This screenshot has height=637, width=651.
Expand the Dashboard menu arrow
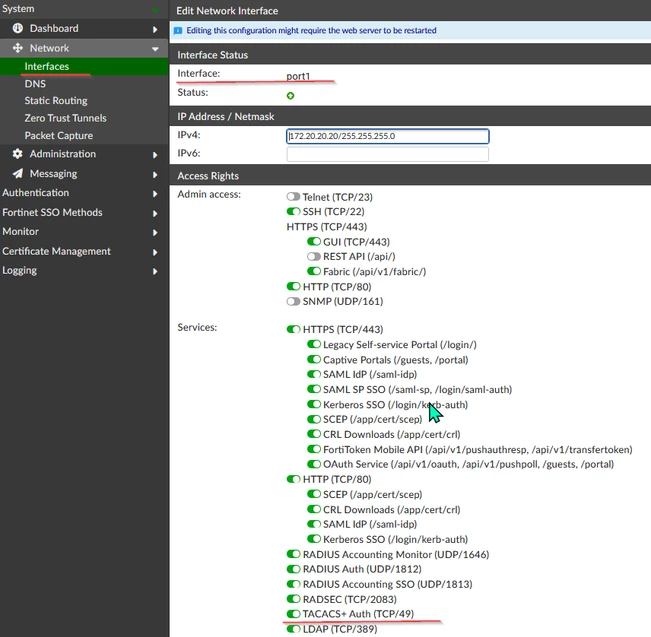click(x=155, y=29)
